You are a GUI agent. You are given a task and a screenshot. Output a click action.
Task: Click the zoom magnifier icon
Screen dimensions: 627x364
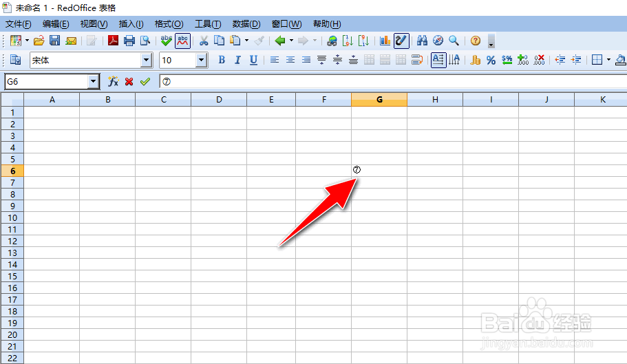coord(454,41)
